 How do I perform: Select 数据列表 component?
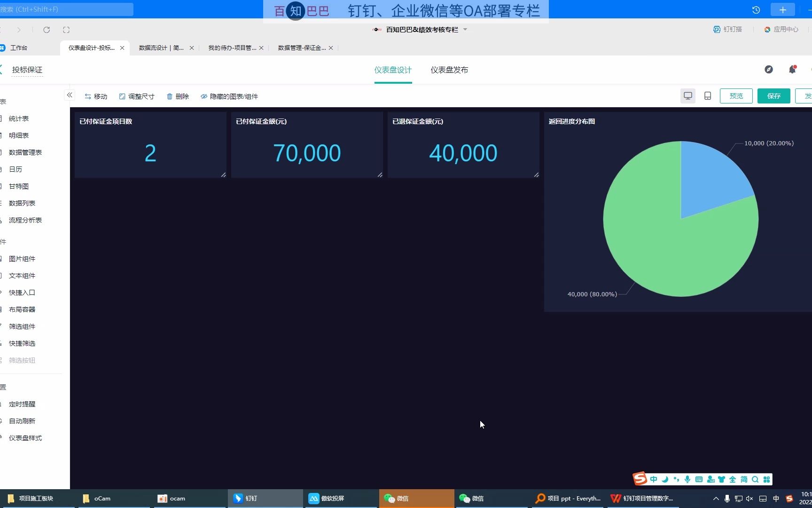pyautogui.click(x=22, y=204)
